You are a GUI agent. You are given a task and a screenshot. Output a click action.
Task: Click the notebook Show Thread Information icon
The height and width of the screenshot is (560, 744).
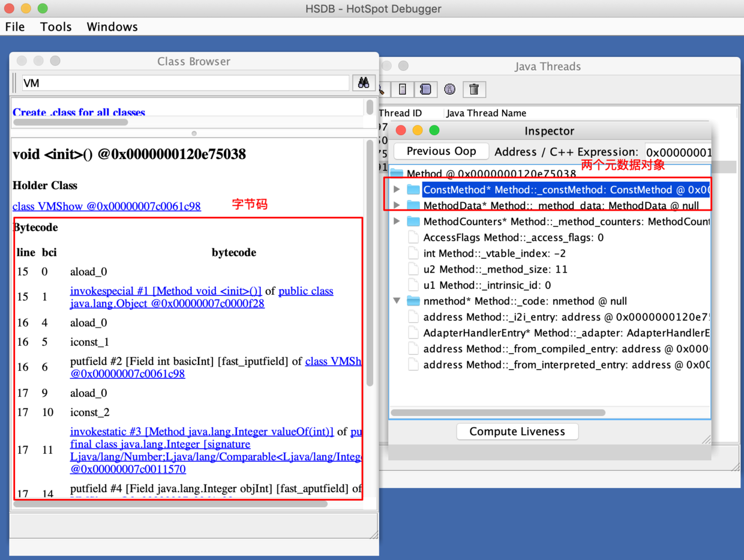pos(425,89)
